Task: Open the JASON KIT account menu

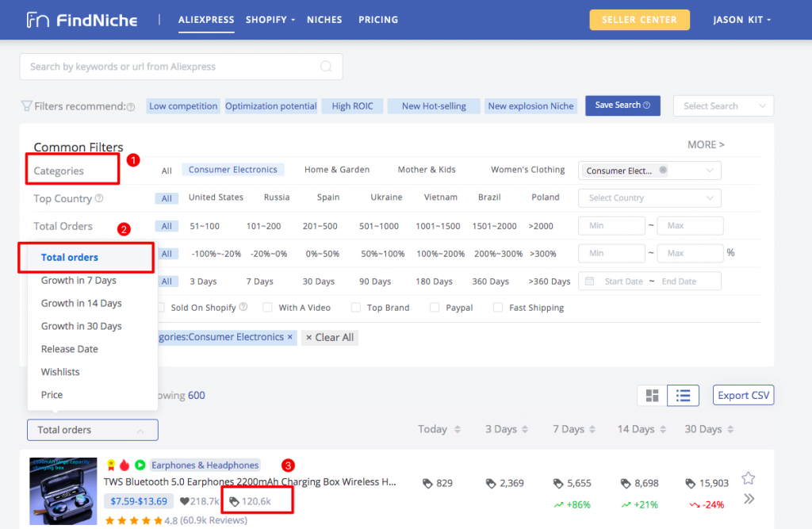Action: point(742,20)
